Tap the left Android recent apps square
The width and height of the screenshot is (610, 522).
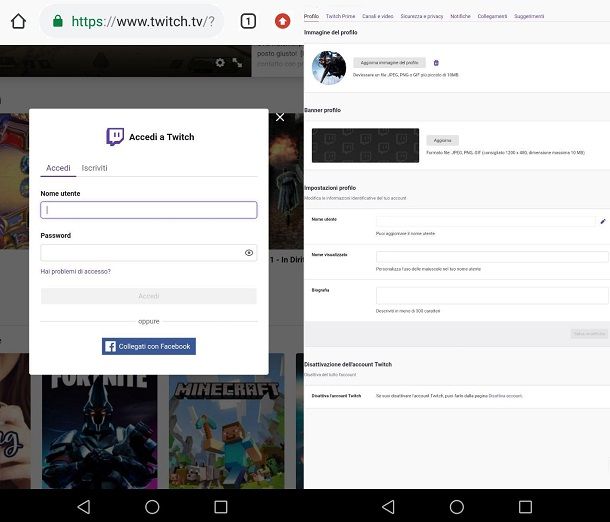(x=221, y=506)
